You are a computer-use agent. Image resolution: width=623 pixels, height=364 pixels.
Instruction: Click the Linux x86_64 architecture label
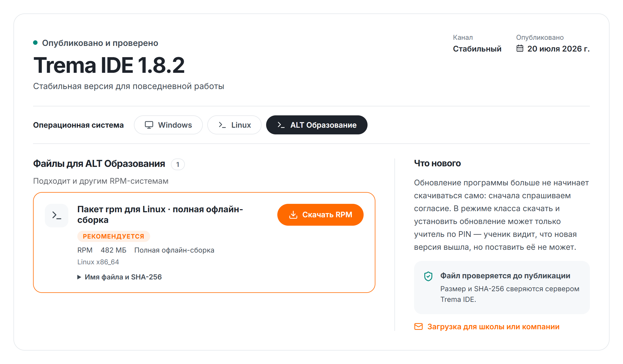pyautogui.click(x=98, y=262)
